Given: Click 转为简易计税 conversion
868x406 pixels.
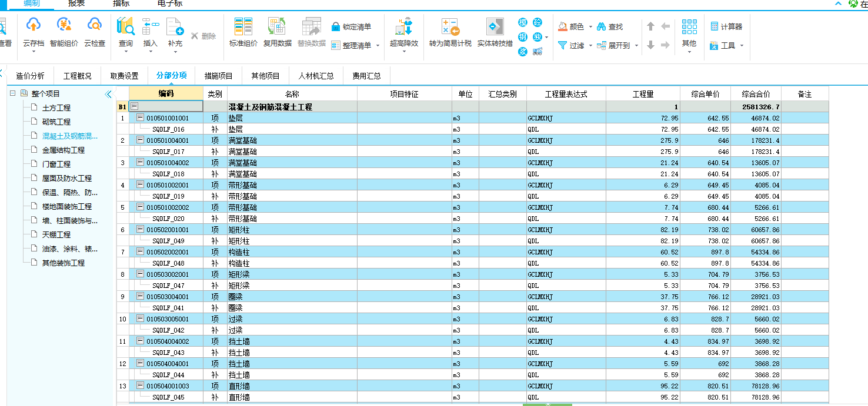Looking at the screenshot, I should point(450,33).
